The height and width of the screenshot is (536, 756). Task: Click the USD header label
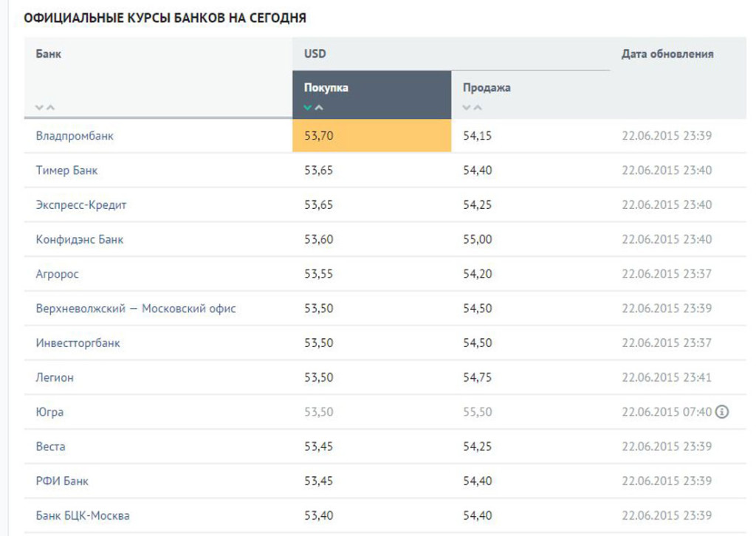point(315,53)
